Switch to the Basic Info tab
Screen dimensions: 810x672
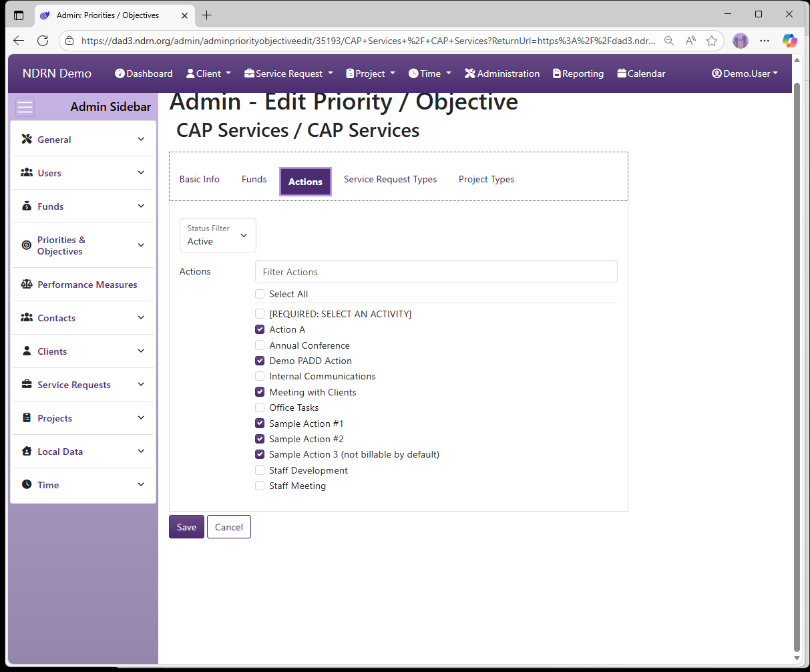[x=200, y=179]
